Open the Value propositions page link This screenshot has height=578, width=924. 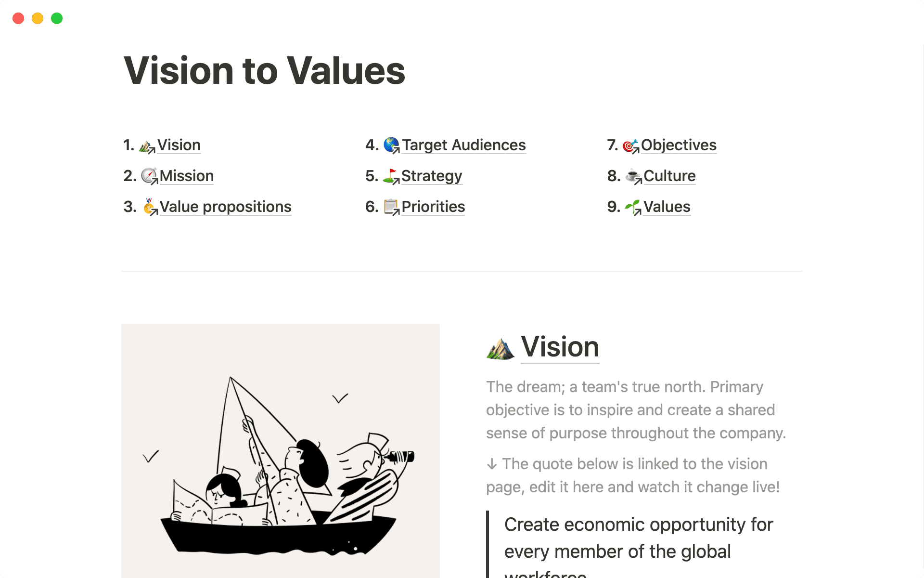[225, 207]
